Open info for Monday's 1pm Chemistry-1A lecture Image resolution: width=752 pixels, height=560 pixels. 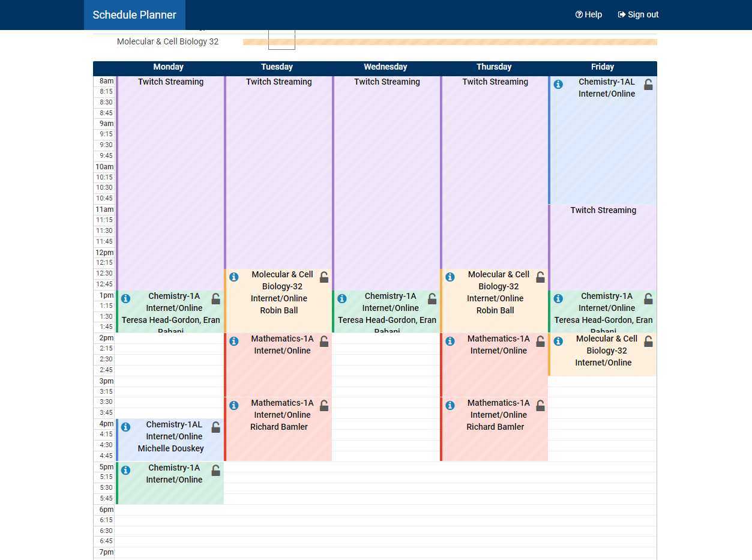pyautogui.click(x=125, y=298)
